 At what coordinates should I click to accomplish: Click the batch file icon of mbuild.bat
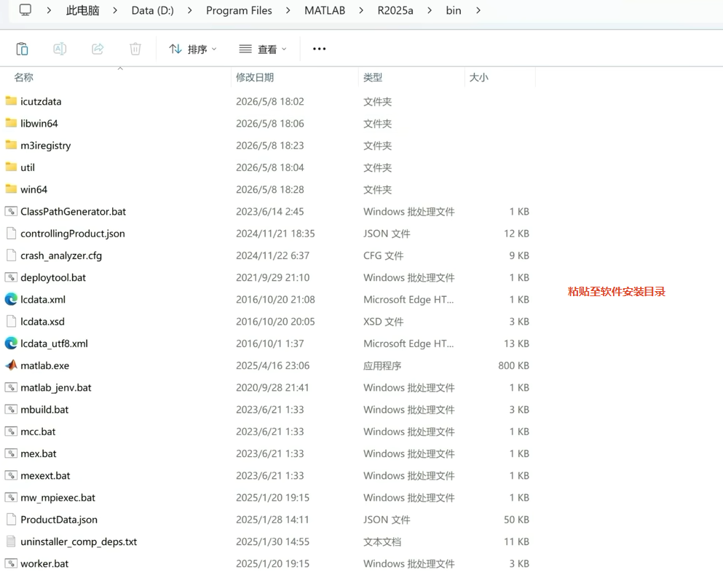coord(11,410)
